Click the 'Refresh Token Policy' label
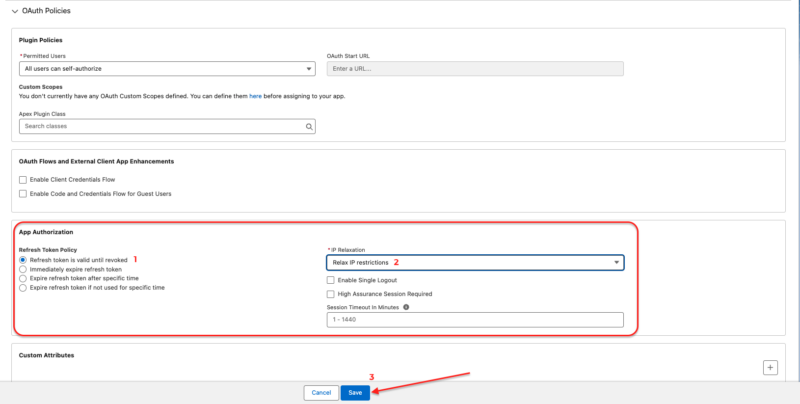Viewport: 800px width, 404px height. pos(48,250)
